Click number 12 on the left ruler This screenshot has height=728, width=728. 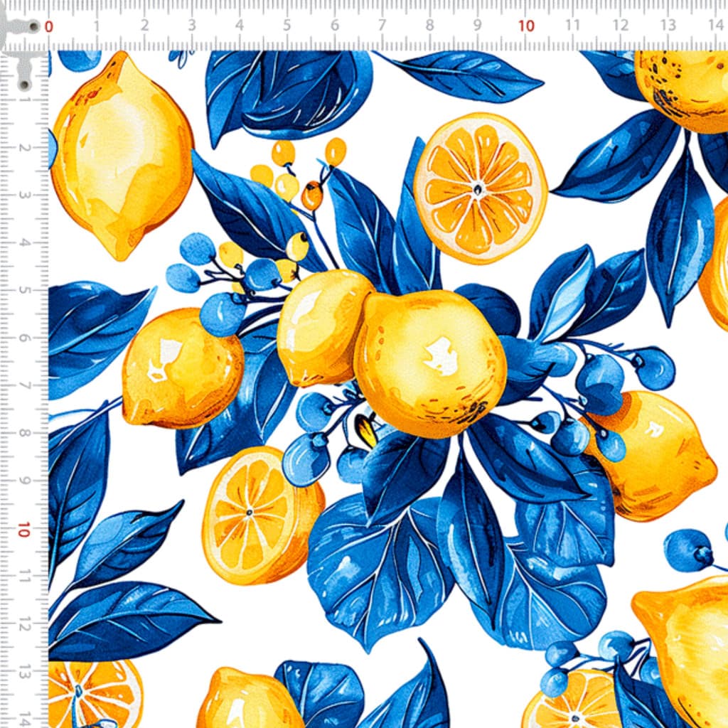[24, 624]
